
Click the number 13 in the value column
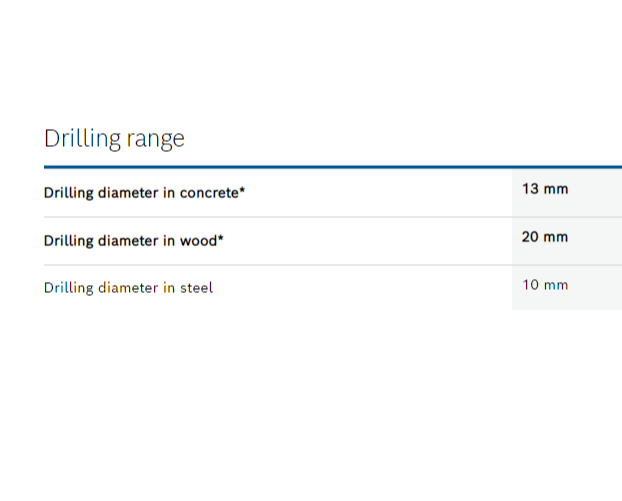click(531, 188)
